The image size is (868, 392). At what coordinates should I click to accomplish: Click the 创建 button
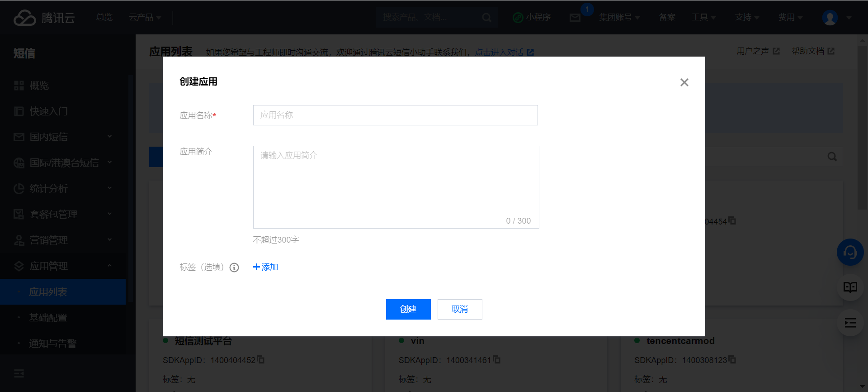click(408, 309)
